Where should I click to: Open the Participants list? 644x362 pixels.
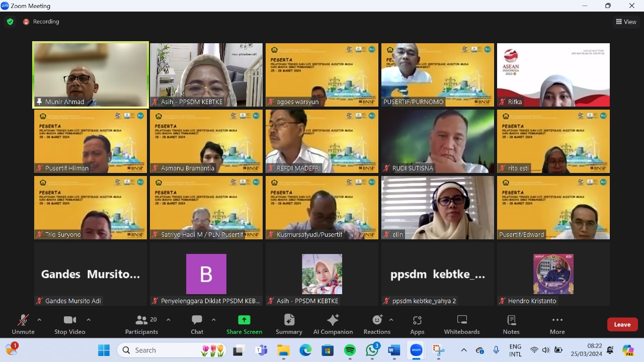click(141, 324)
